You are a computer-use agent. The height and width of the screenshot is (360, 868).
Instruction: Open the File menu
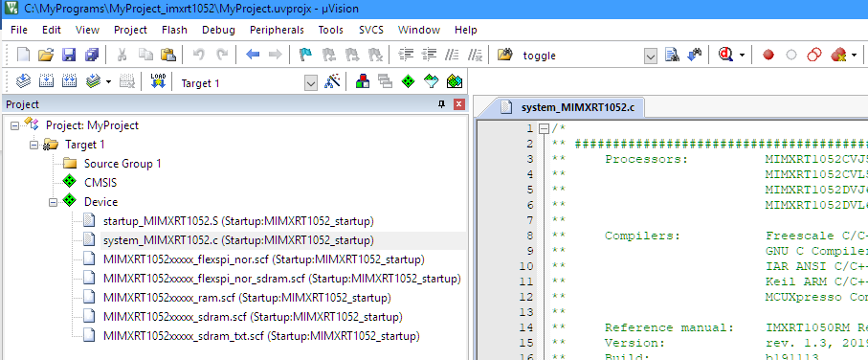19,30
